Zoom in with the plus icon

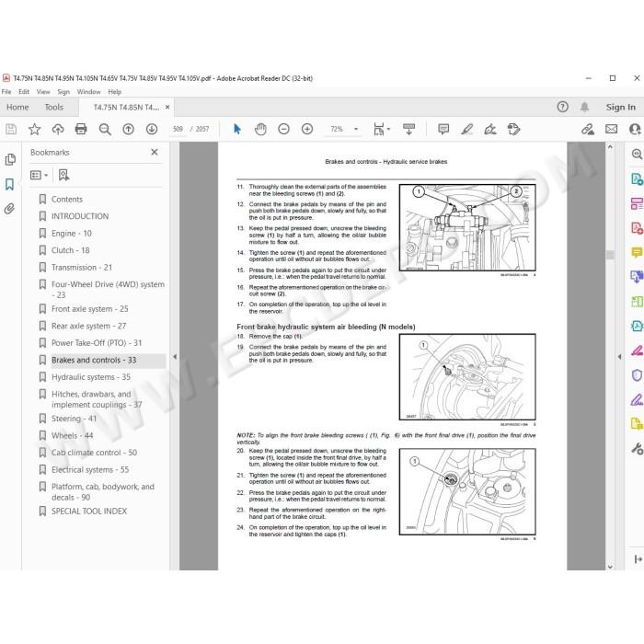point(307,130)
